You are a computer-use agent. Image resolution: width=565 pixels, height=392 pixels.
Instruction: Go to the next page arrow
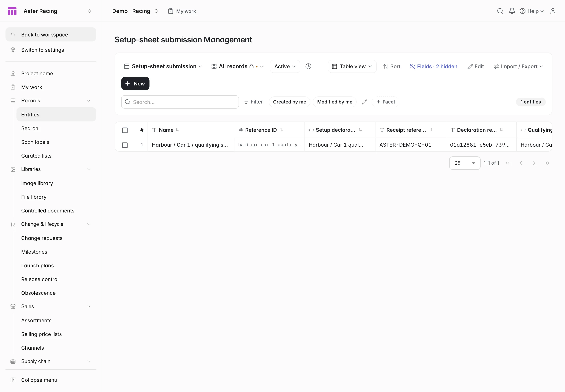pyautogui.click(x=534, y=163)
